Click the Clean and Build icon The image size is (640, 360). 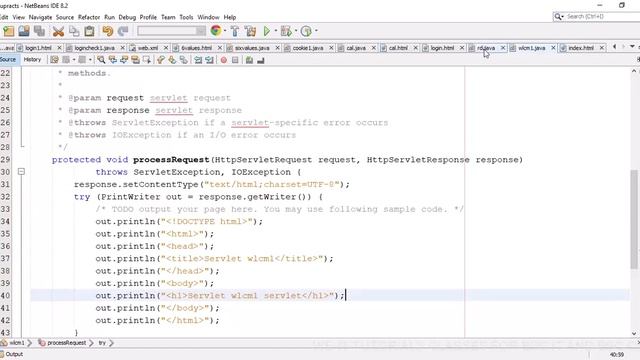(x=250, y=31)
